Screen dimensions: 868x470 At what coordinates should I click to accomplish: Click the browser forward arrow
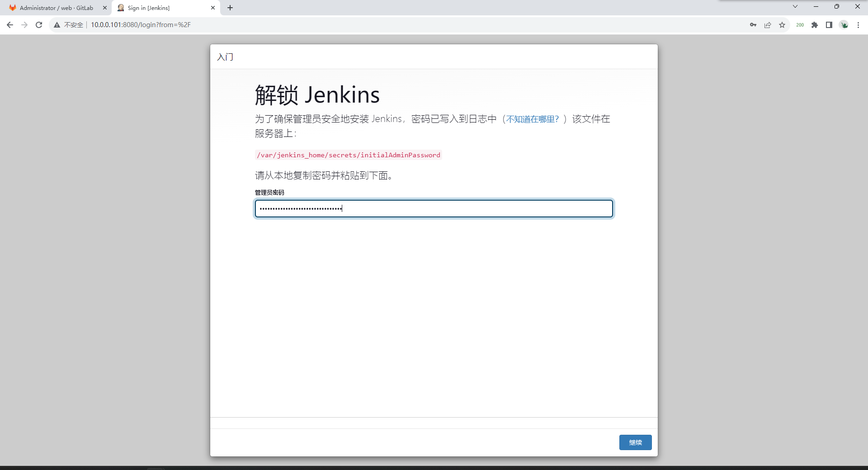(x=24, y=25)
